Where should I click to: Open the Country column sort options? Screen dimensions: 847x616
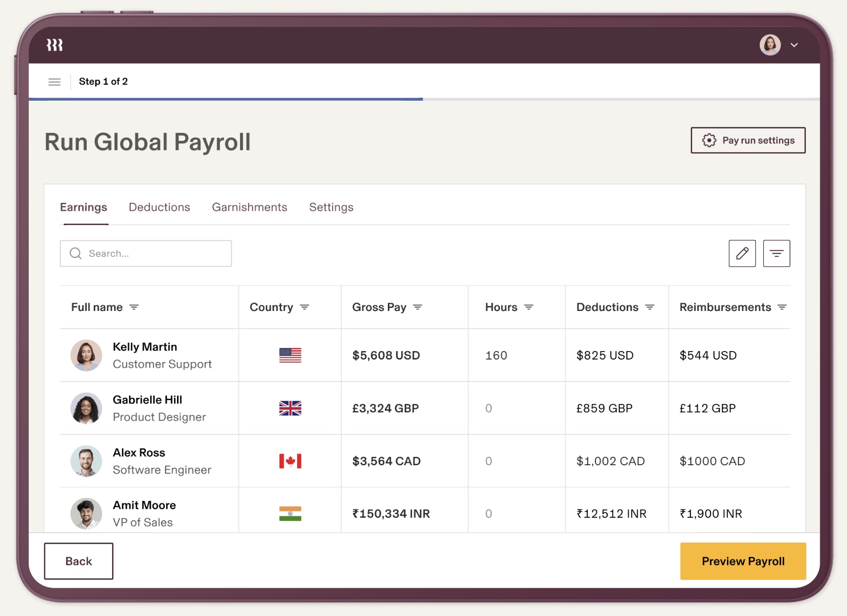tap(304, 307)
